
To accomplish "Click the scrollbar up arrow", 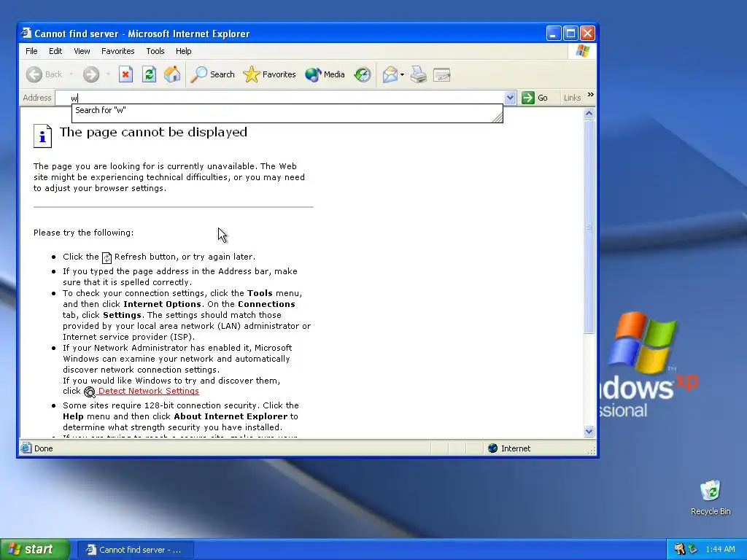I will tap(589, 113).
